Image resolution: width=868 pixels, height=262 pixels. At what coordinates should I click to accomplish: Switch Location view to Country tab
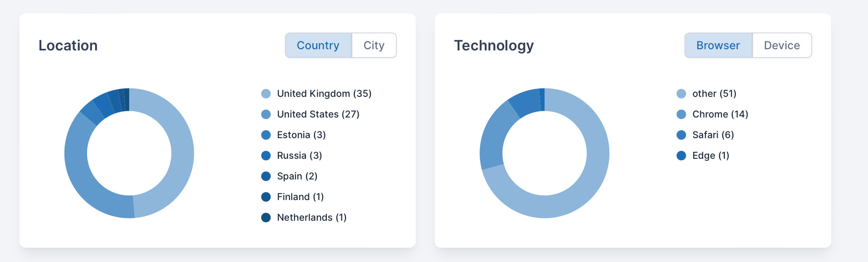tap(318, 45)
